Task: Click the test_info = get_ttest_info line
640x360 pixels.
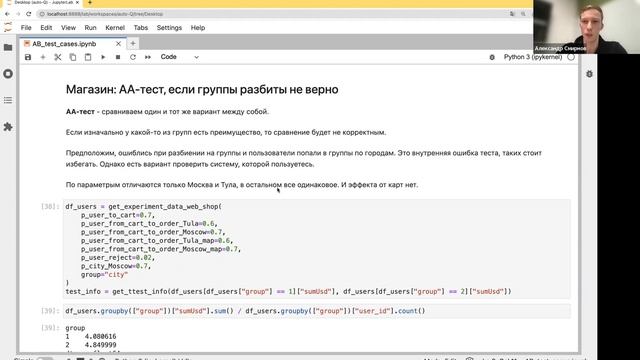Action: pyautogui.click(x=288, y=291)
